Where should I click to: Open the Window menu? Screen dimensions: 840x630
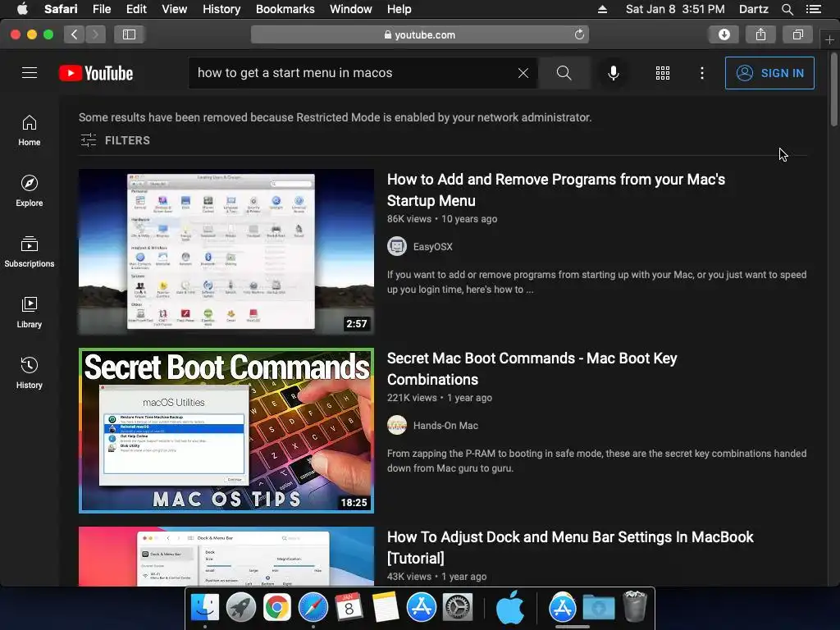tap(351, 9)
